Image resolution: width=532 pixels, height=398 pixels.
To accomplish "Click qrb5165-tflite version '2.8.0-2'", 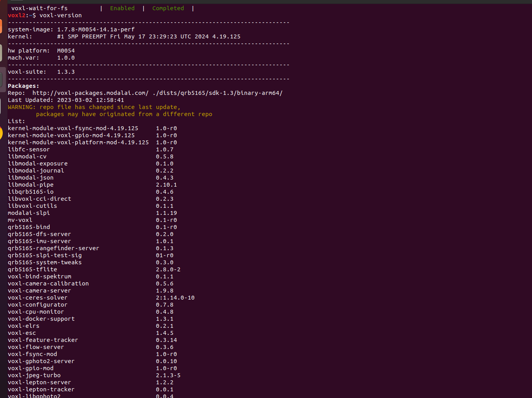I will (168, 269).
